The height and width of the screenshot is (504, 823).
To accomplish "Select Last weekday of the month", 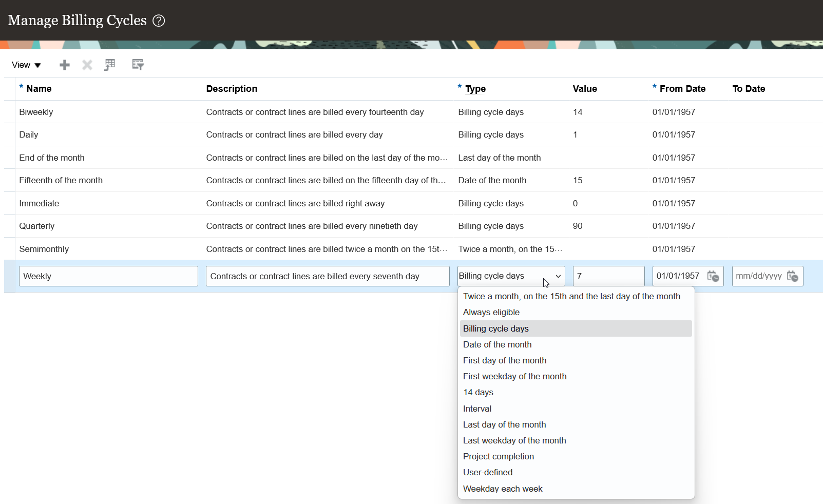I will tap(576, 440).
